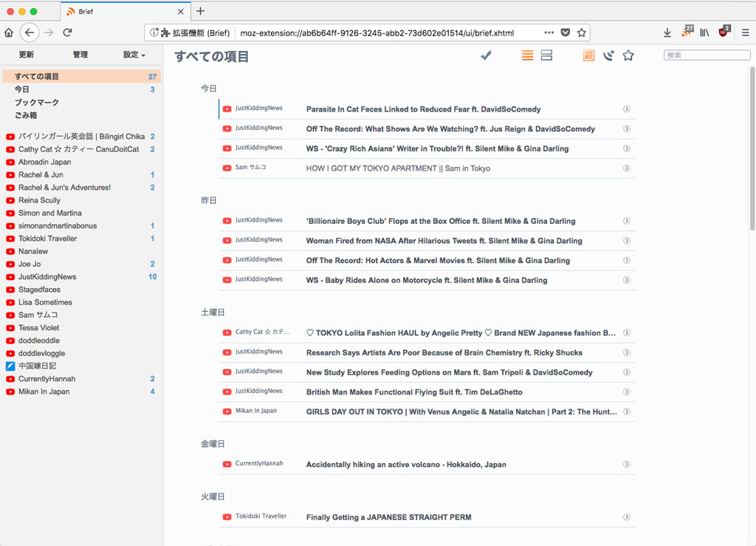This screenshot has height=546, width=756.
Task: Select Rachel & Jun's Adventures! feed
Action: point(81,187)
